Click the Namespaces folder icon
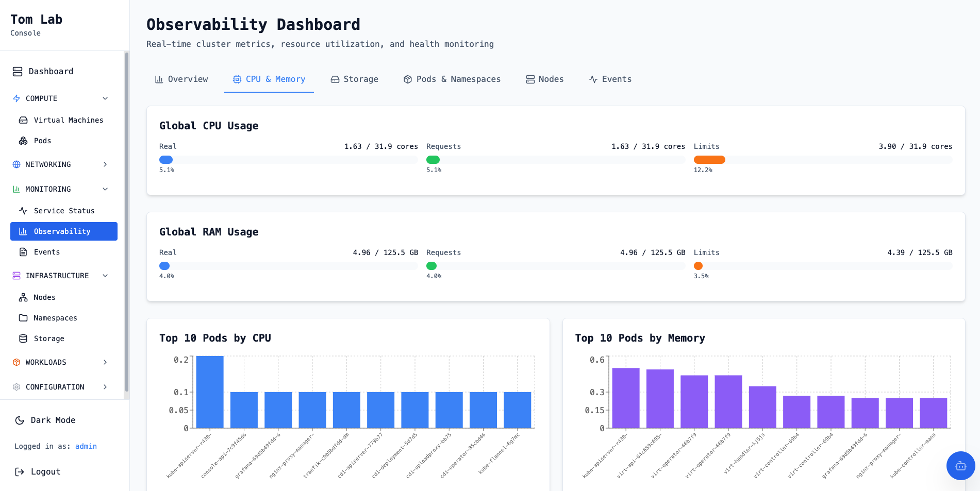 tap(23, 318)
